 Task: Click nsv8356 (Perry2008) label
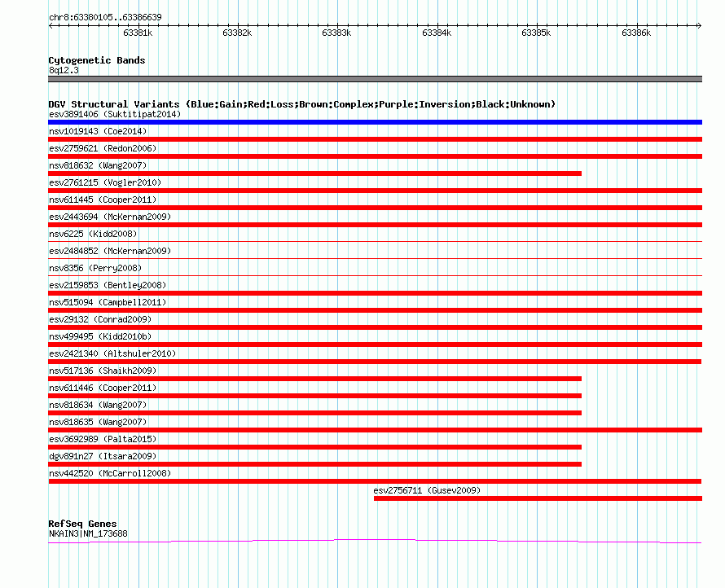pos(95,268)
